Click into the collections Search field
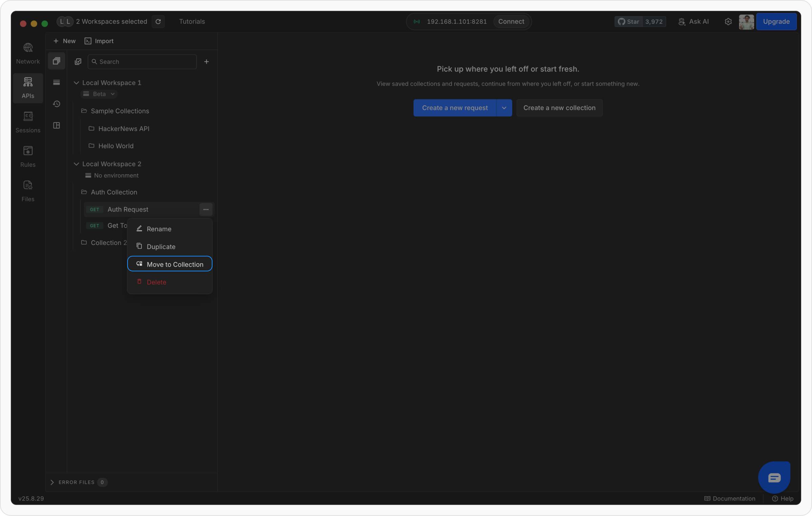The height and width of the screenshot is (516, 812). point(145,62)
